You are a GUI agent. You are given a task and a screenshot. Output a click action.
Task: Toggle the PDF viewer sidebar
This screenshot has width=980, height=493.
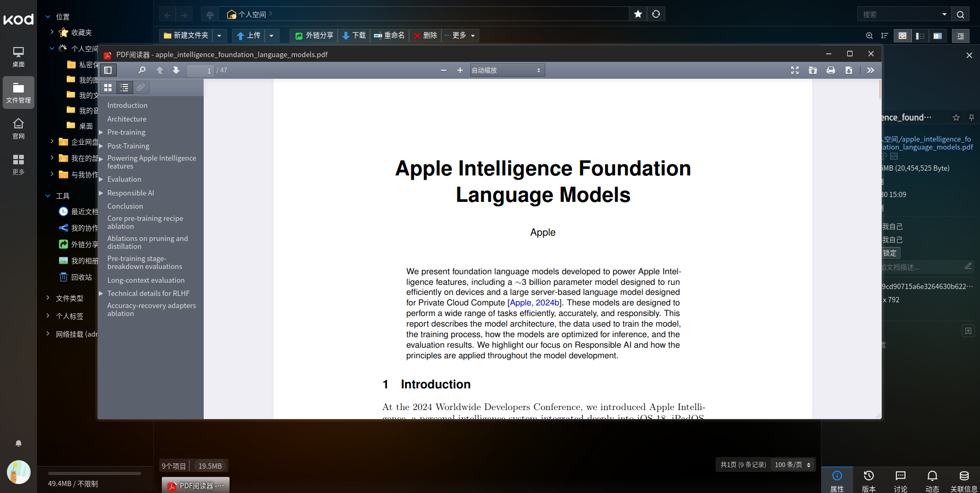108,70
